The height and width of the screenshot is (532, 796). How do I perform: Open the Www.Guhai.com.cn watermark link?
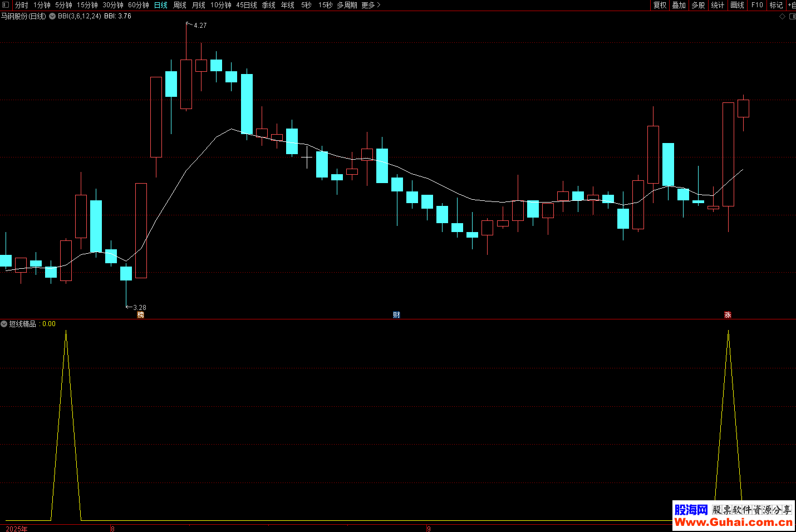tap(733, 522)
